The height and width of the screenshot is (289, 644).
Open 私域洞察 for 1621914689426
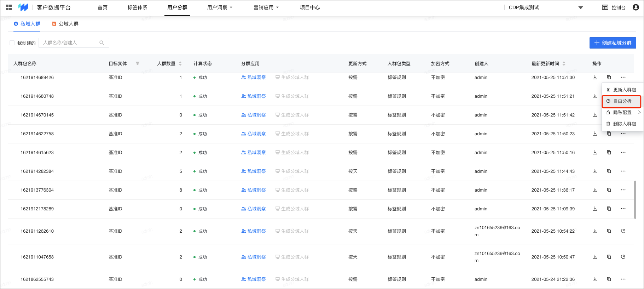tap(254, 77)
